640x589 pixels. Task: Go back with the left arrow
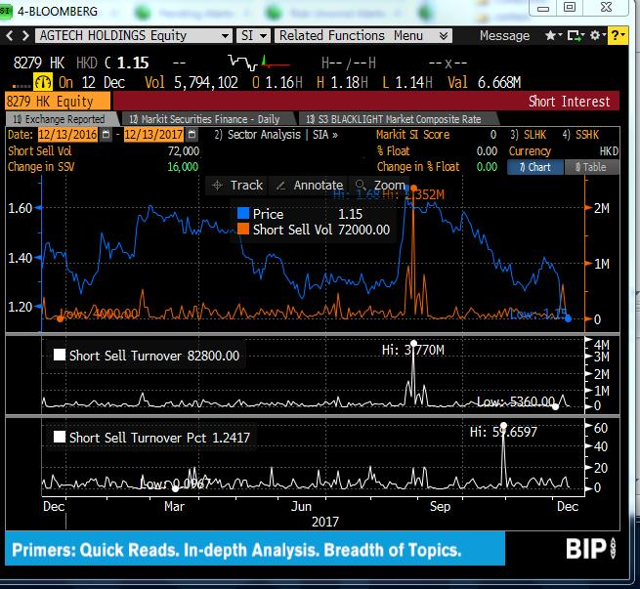coord(10,36)
